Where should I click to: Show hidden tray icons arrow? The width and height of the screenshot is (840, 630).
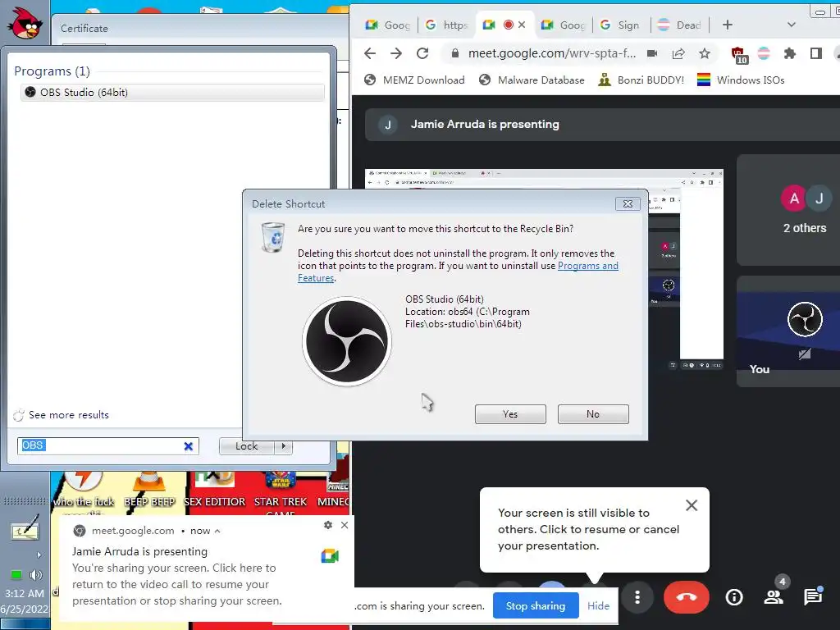click(39, 555)
